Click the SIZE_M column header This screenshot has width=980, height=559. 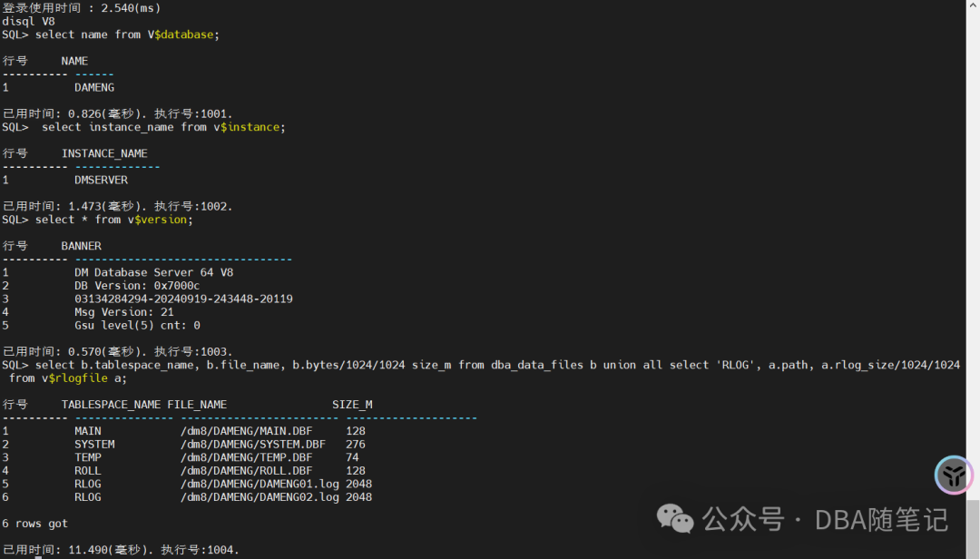pos(352,405)
